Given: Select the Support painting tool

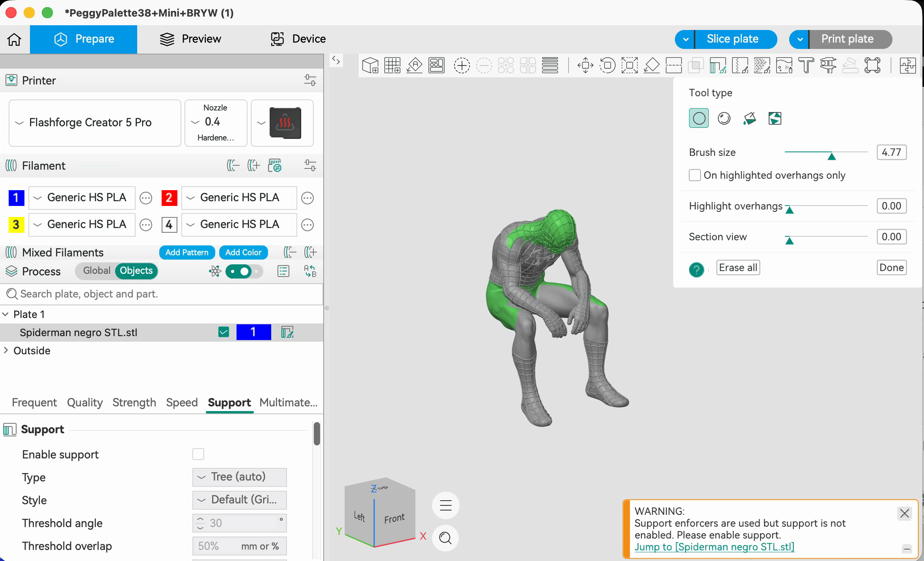Looking at the screenshot, I should pos(718,65).
